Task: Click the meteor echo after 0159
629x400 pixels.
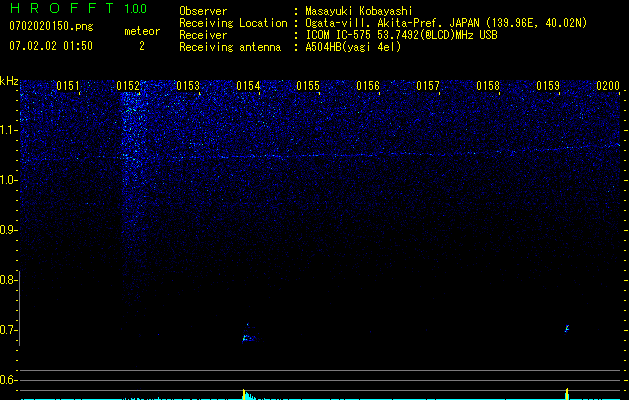Action: click(x=567, y=329)
